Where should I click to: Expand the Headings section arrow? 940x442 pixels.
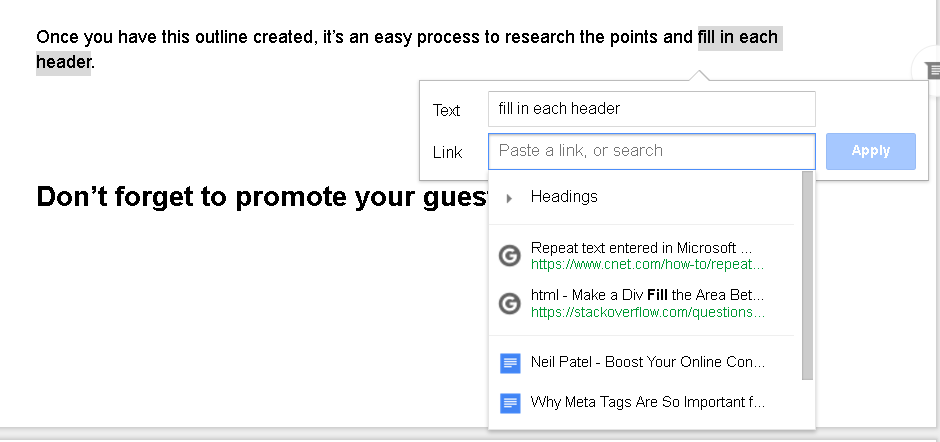(509, 198)
